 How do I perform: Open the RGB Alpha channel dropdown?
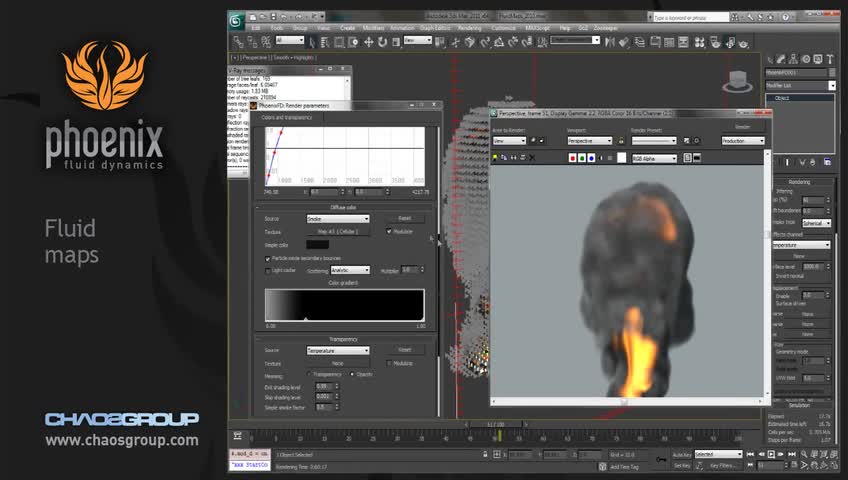[654, 158]
